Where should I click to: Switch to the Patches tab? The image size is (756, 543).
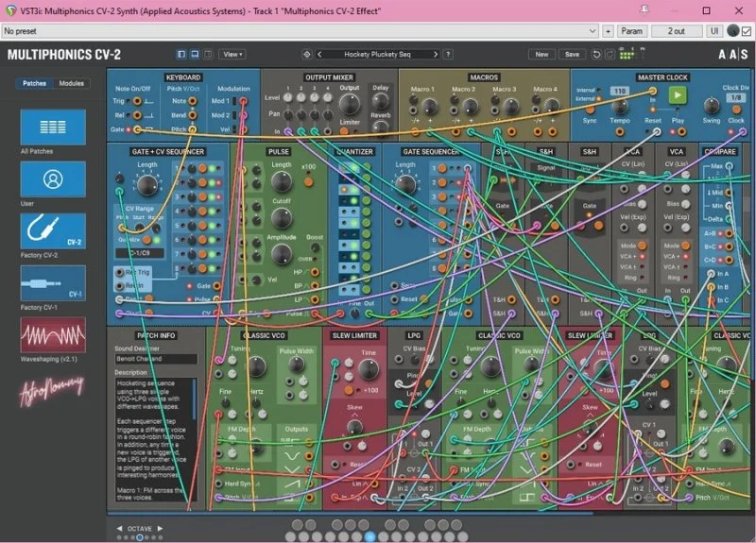pyautogui.click(x=35, y=83)
